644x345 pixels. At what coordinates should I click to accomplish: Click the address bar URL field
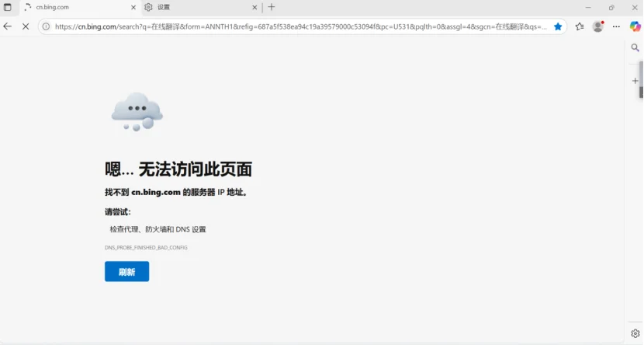pyautogui.click(x=300, y=26)
